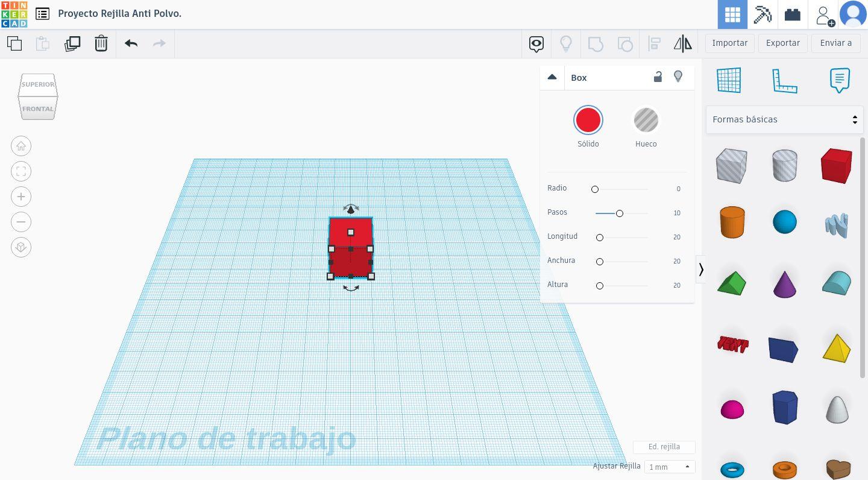Click the Enviar a button
868x480 pixels.
point(836,43)
